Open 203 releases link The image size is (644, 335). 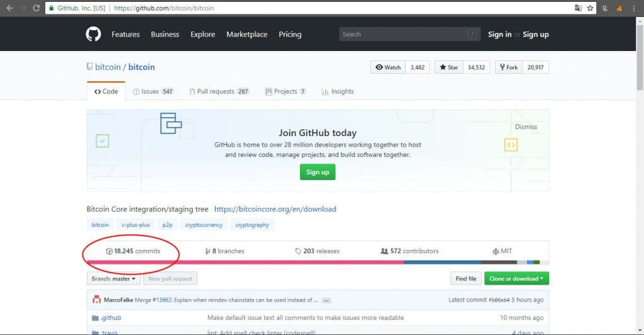[x=318, y=251]
